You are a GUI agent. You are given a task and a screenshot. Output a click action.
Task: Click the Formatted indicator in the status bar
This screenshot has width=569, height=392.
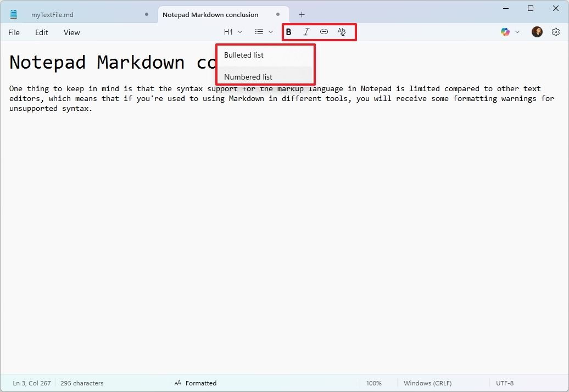196,383
